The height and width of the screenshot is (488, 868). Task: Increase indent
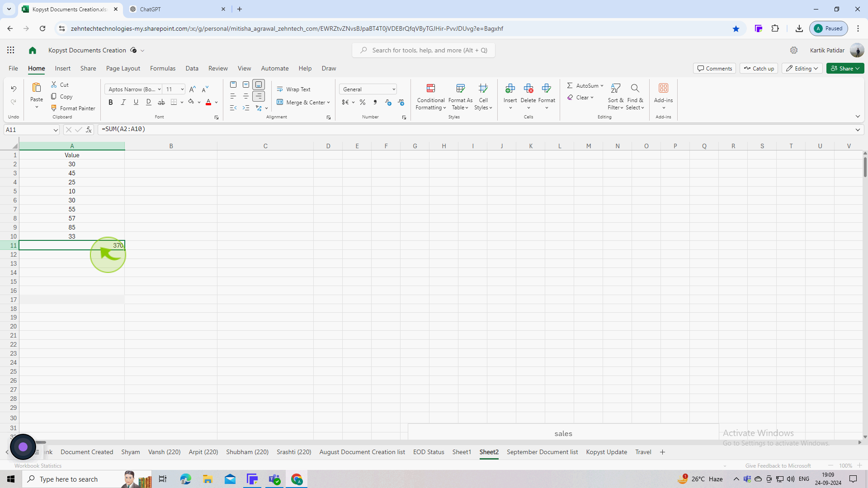click(x=246, y=108)
